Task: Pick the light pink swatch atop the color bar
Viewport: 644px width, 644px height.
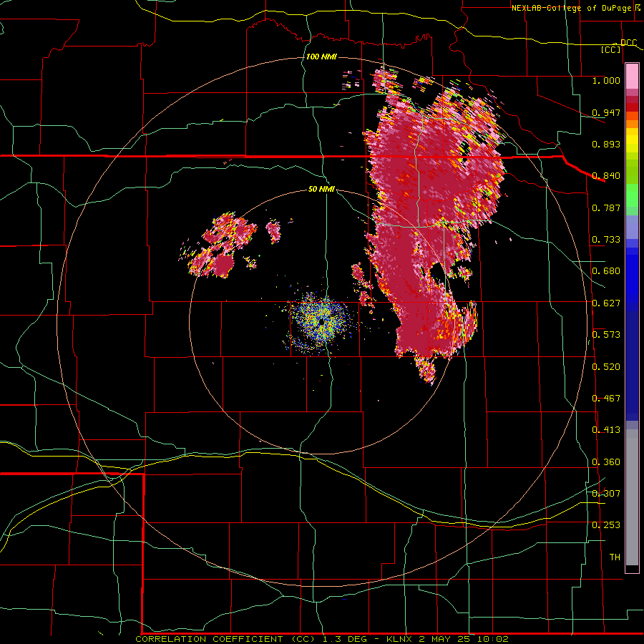Action: pos(632,77)
